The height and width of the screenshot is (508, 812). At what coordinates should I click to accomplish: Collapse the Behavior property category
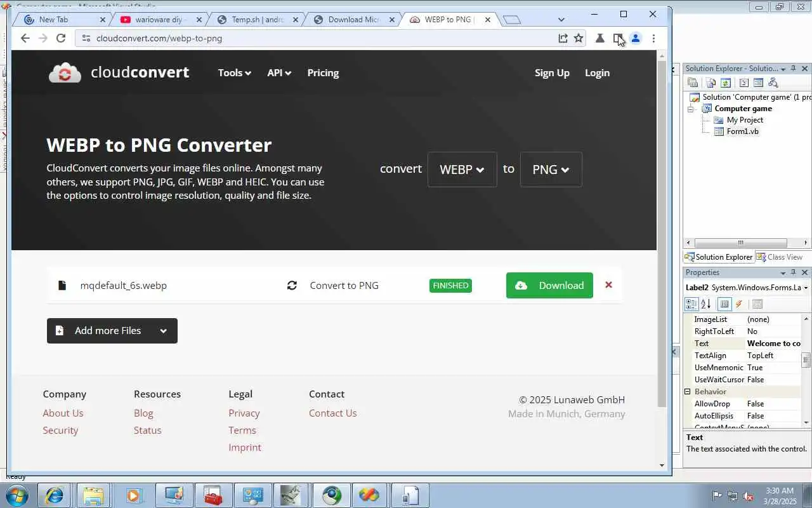[687, 392]
